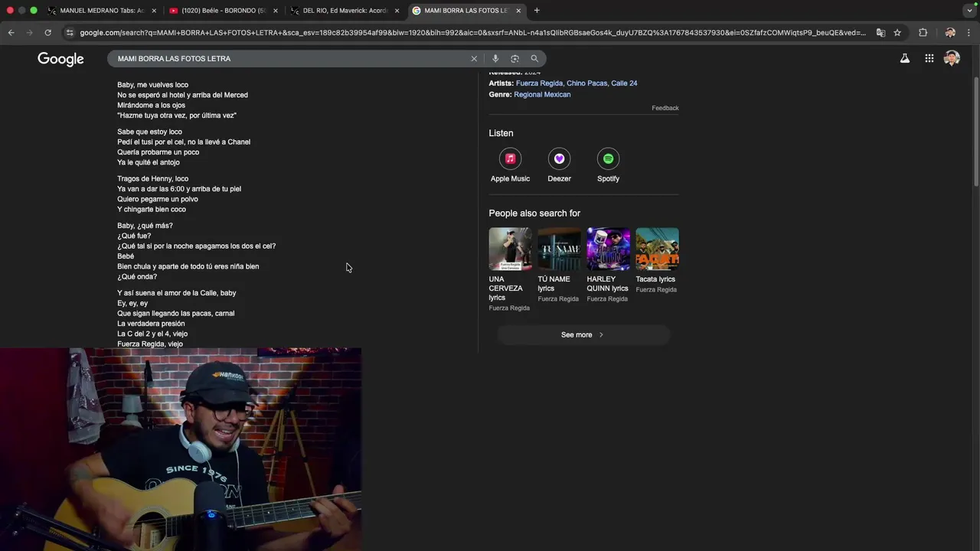980x551 pixels.
Task: Open the tab search dropdown arrow
Action: click(x=969, y=11)
